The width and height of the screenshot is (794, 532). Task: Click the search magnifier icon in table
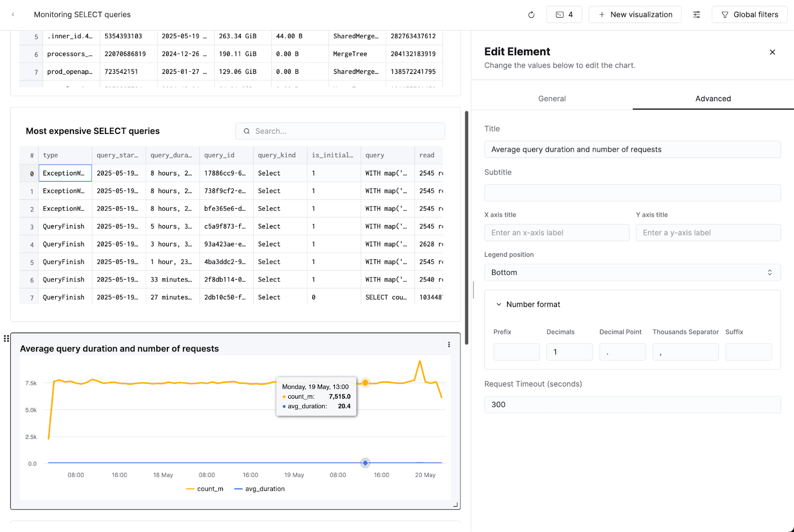[x=247, y=131]
